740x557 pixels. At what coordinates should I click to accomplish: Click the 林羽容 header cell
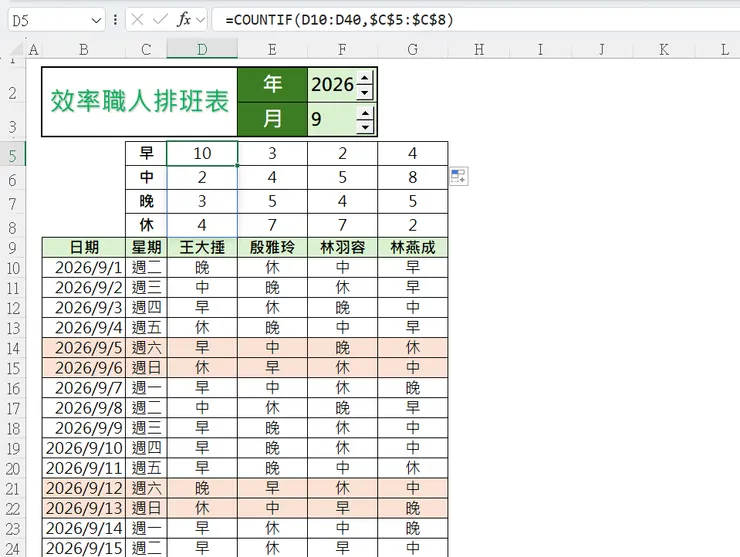pos(342,247)
